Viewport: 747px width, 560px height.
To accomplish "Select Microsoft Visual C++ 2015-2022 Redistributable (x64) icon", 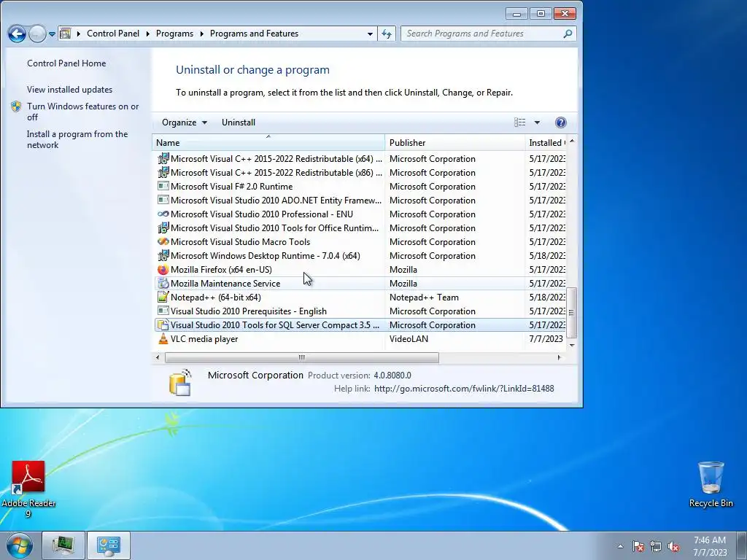I will (163, 158).
